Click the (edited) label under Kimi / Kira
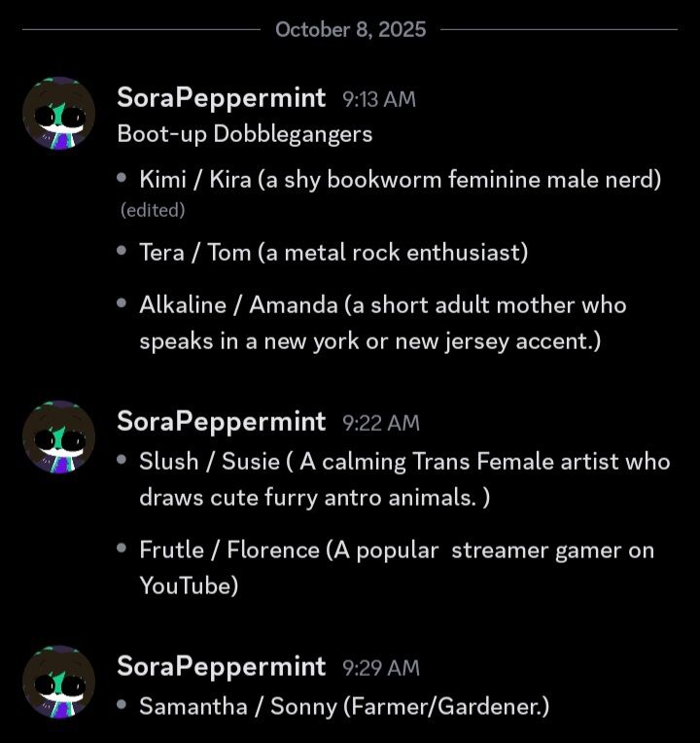The width and height of the screenshot is (700, 743). 153,210
